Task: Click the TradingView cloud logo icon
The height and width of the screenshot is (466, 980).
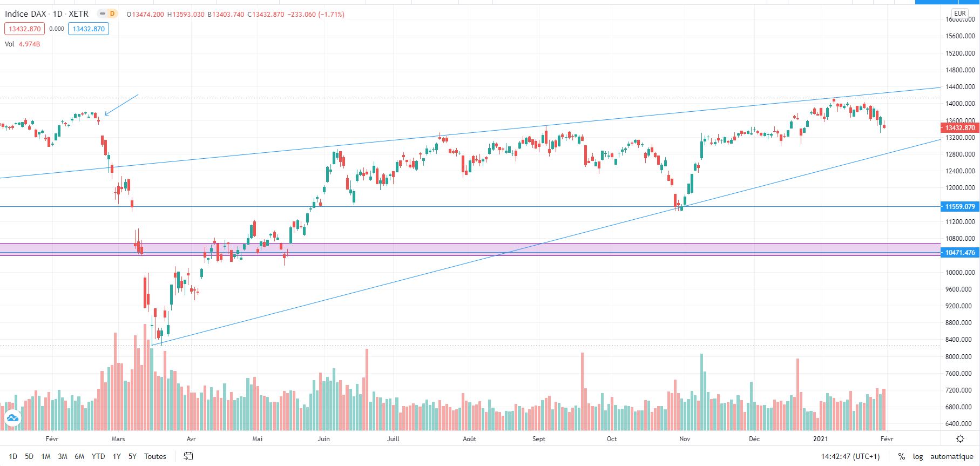Action: (12, 417)
